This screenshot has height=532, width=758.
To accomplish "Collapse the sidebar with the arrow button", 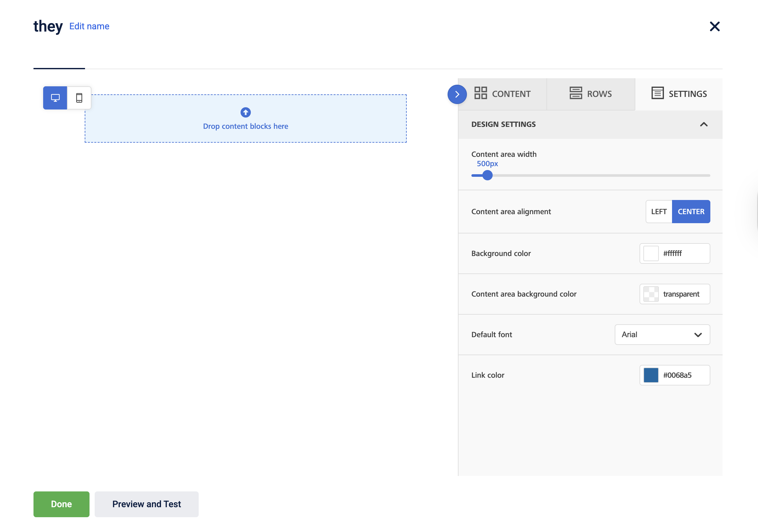I will click(x=457, y=94).
